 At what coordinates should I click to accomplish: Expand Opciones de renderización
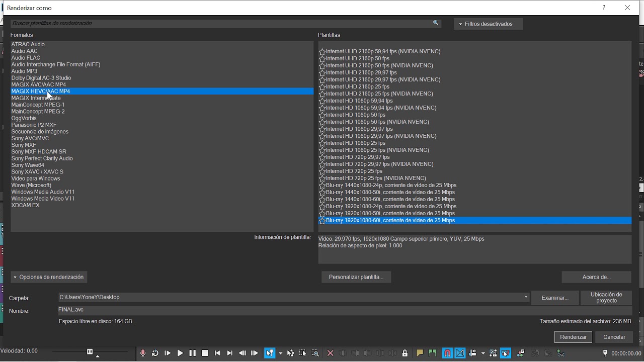pos(49,277)
